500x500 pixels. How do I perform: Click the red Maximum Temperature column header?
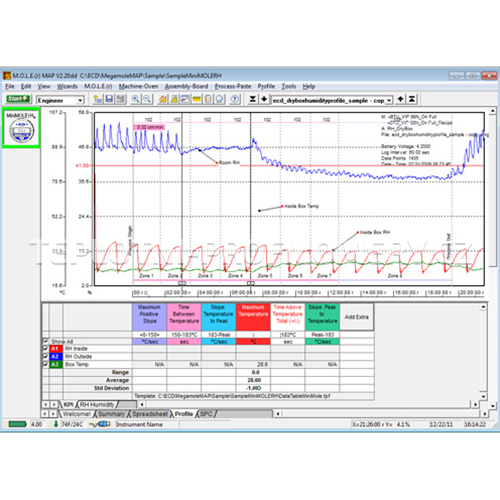coord(253,317)
